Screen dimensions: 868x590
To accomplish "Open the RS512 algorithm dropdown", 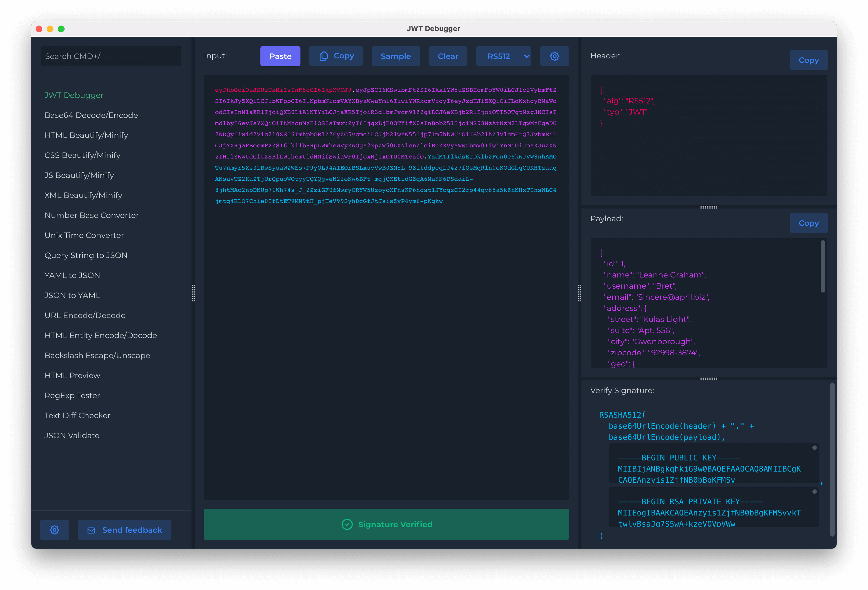I will [x=499, y=56].
